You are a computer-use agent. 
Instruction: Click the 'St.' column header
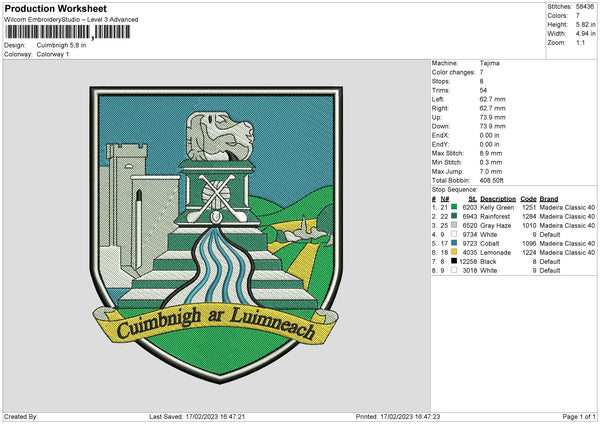tap(473, 199)
